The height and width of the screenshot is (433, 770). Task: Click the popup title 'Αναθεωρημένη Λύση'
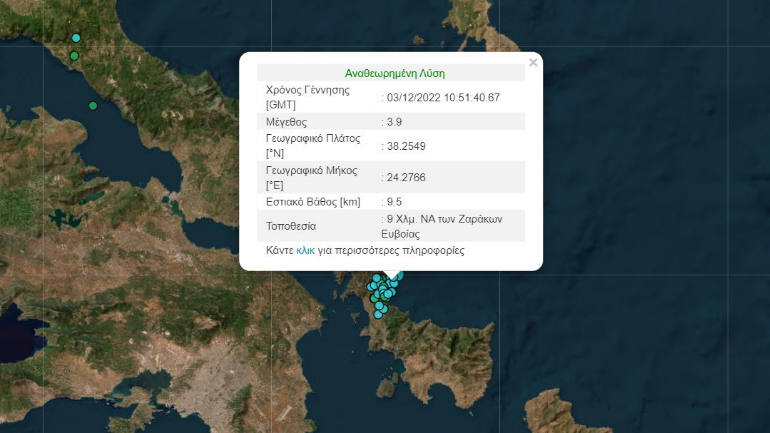click(394, 73)
